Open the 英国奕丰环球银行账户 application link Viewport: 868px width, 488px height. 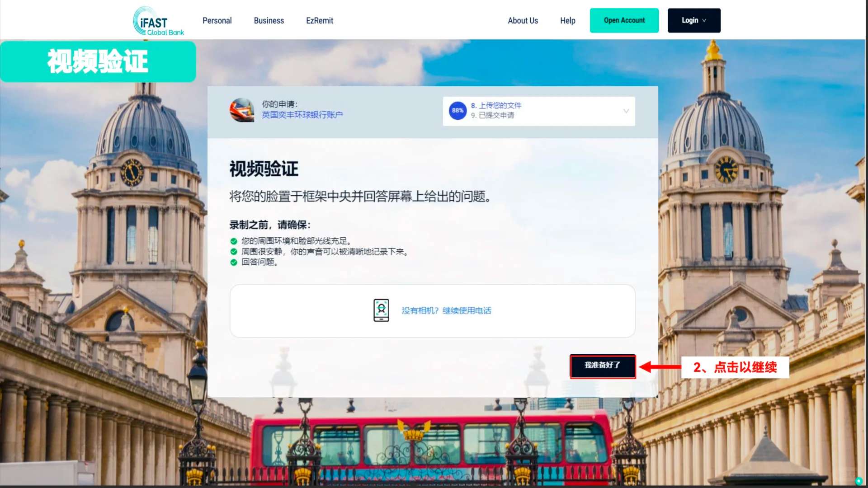[x=302, y=115]
